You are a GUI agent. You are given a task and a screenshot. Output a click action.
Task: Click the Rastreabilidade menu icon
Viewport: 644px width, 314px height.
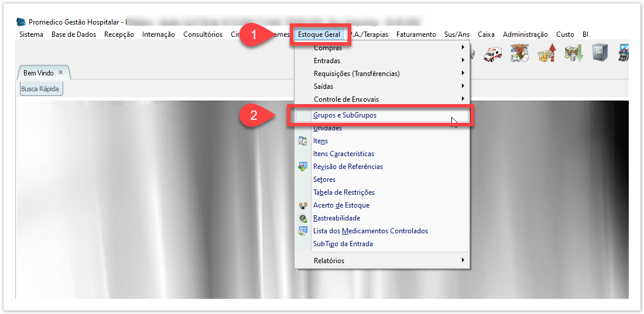[x=303, y=218]
